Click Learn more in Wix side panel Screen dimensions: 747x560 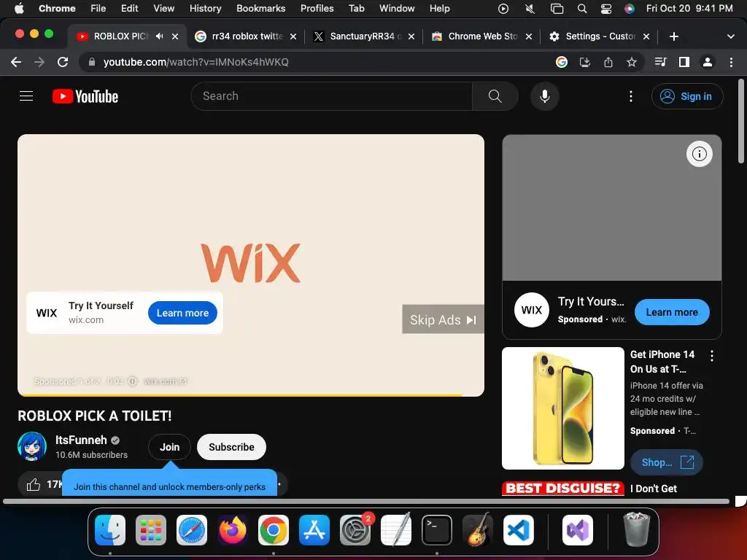click(x=672, y=312)
